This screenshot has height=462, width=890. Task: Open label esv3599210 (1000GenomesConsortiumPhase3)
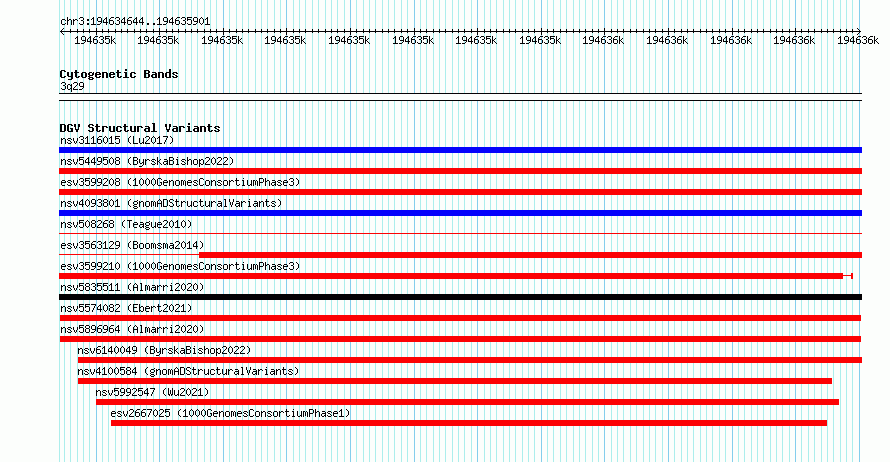[x=180, y=266]
